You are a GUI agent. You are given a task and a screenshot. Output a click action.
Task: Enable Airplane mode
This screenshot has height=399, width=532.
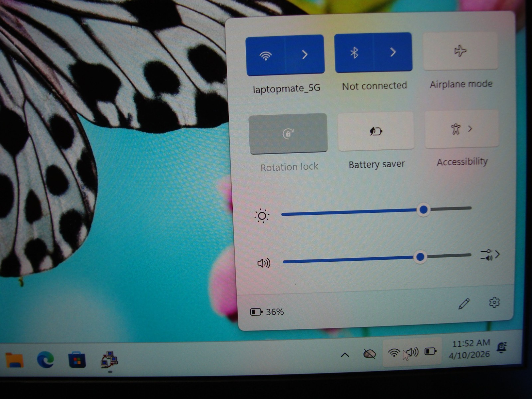pos(460,51)
